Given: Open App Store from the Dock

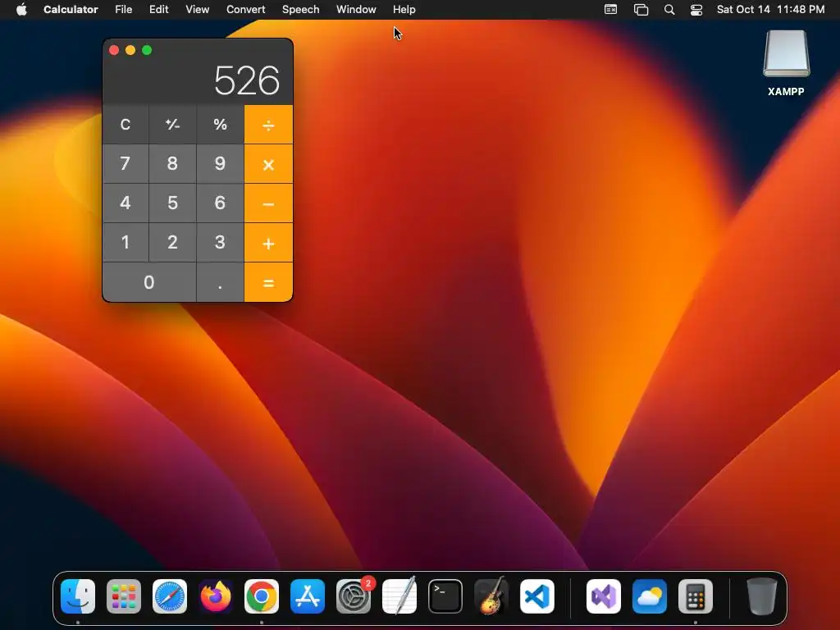Looking at the screenshot, I should coord(308,596).
